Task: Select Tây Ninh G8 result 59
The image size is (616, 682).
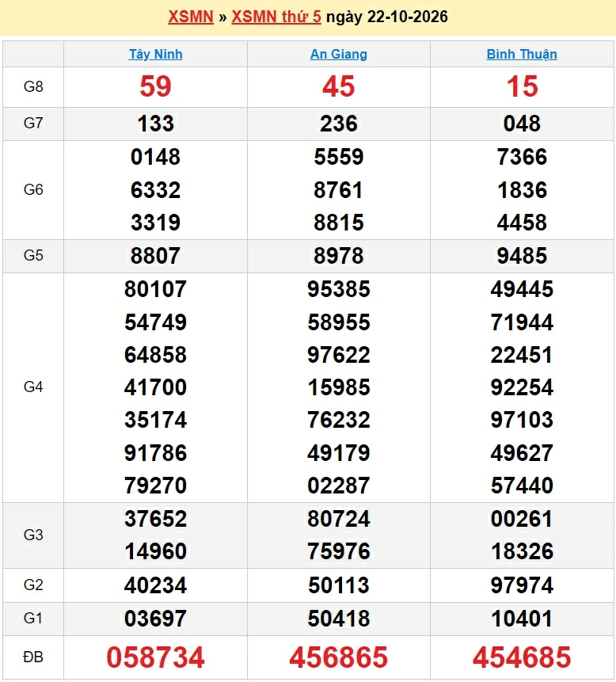Action: click(x=156, y=86)
